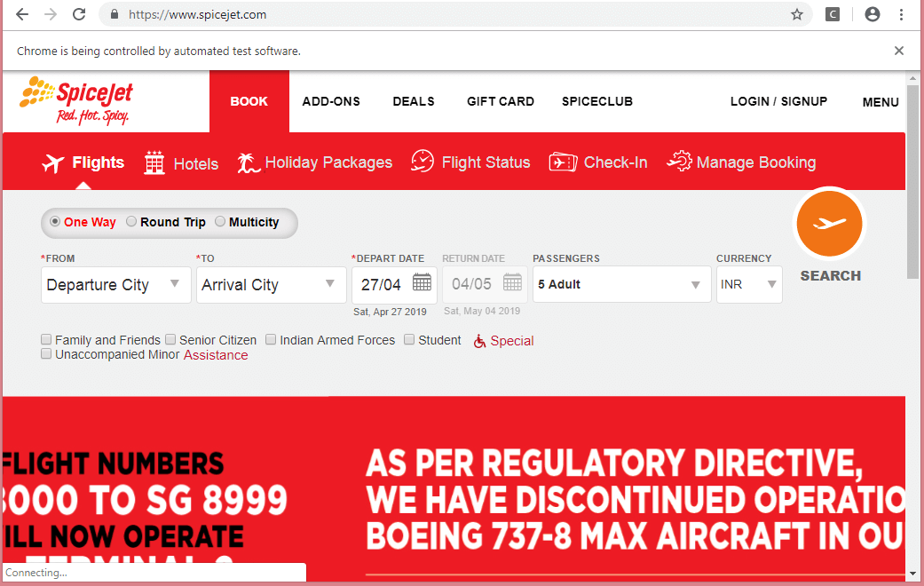Click the orange airplane search button
The height and width of the screenshot is (586, 924).
829,224
